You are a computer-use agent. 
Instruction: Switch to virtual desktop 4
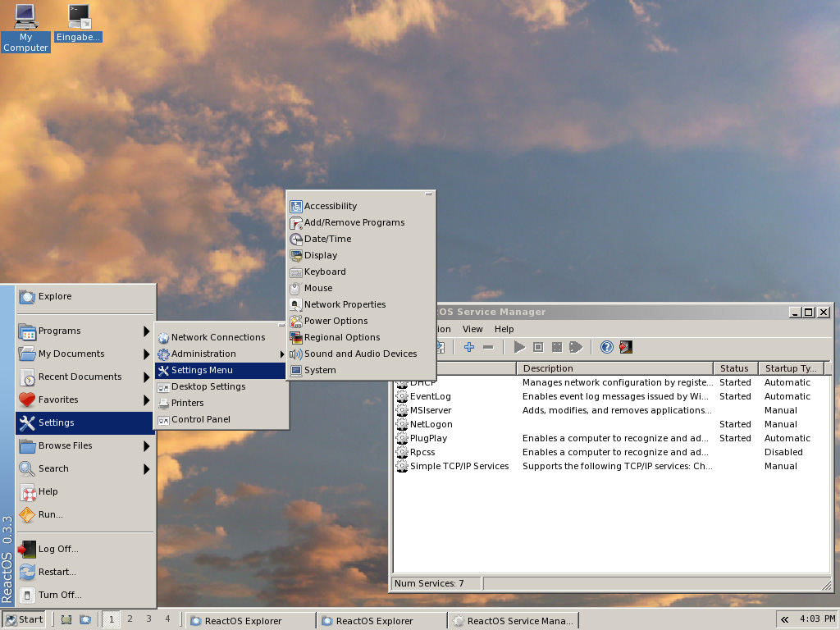(167, 619)
